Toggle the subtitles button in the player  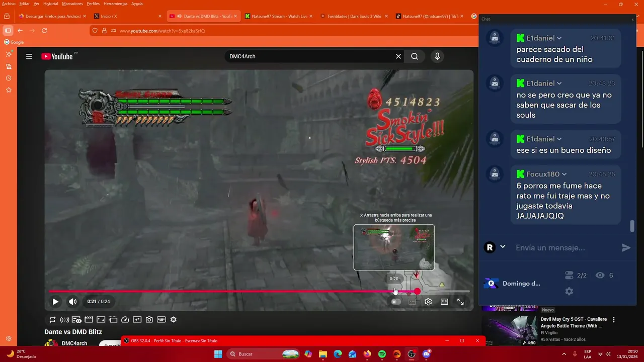tap(413, 302)
